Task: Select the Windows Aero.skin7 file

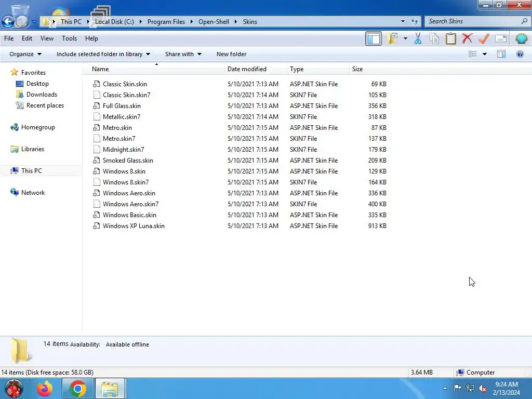Action: 130,204
